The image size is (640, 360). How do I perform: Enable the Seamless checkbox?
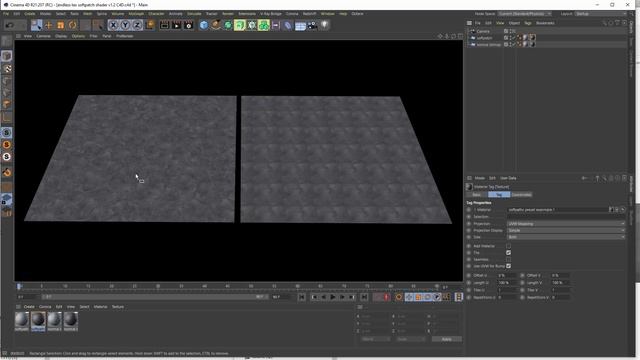pyautogui.click(x=508, y=259)
